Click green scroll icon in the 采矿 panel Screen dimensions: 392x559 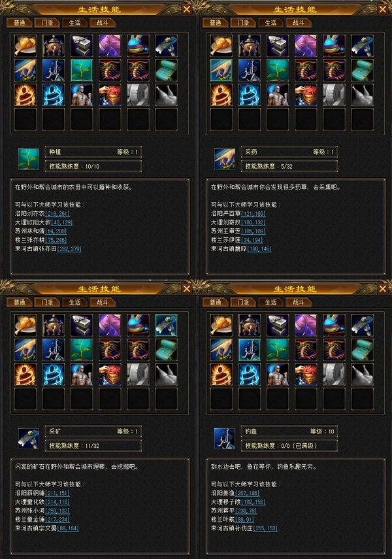tap(167, 350)
